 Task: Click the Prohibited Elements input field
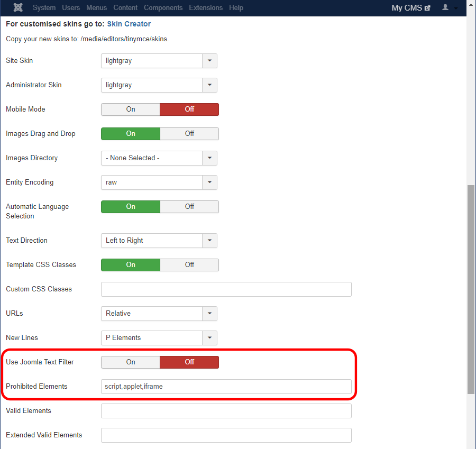pyautogui.click(x=226, y=386)
